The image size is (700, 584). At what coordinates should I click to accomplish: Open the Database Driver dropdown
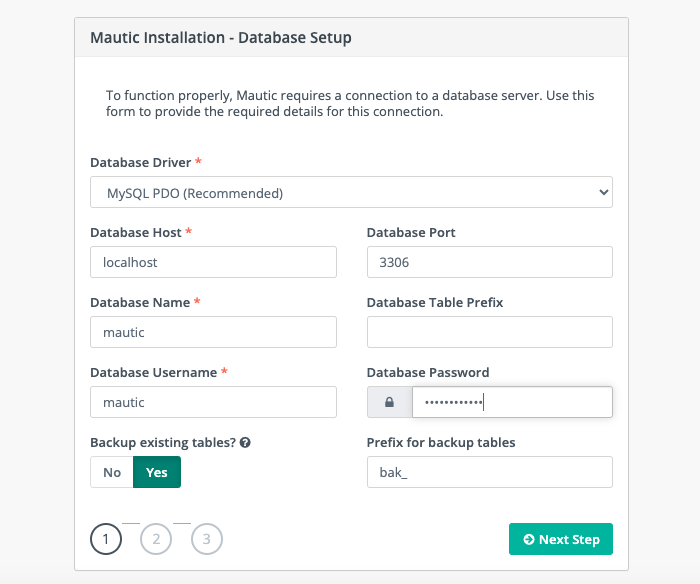click(x=351, y=192)
